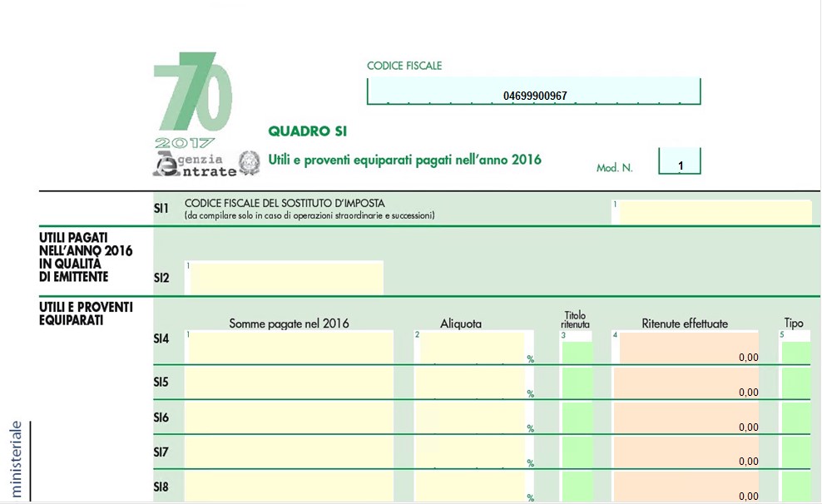Screen dimensions: 822x504
Task: Click the 'Tipo' column header
Action: [794, 324]
